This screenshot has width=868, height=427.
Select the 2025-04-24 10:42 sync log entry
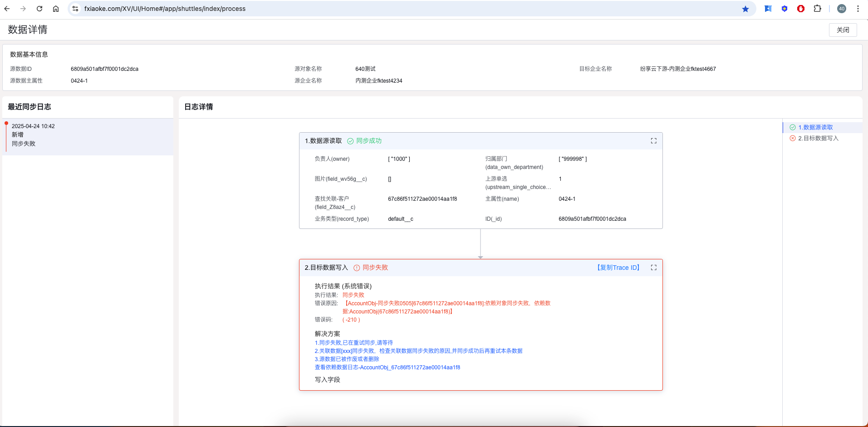point(88,137)
